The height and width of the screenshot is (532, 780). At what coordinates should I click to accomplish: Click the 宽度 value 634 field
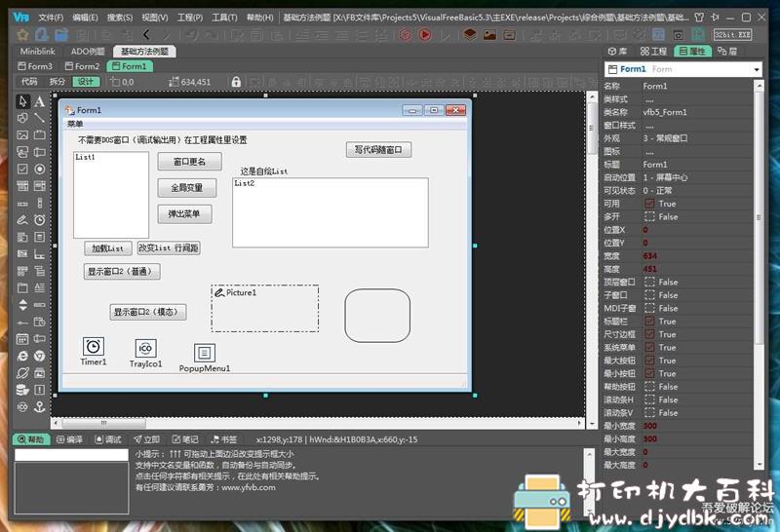click(x=696, y=255)
